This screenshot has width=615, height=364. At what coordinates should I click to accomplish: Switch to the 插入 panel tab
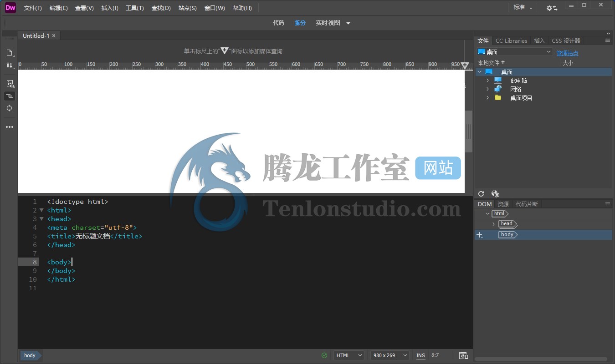pos(539,40)
